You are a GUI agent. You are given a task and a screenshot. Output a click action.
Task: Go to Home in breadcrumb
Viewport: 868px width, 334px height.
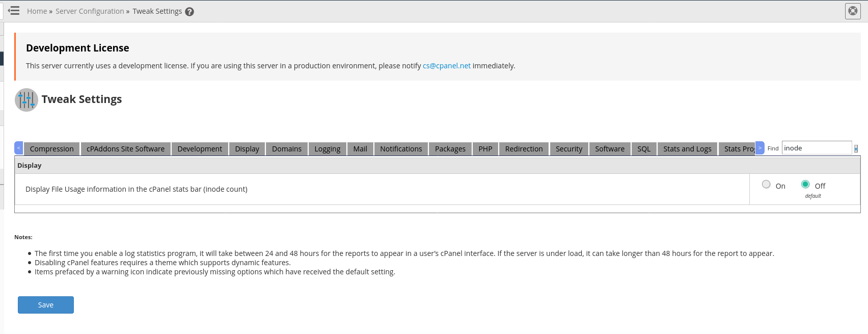[37, 11]
